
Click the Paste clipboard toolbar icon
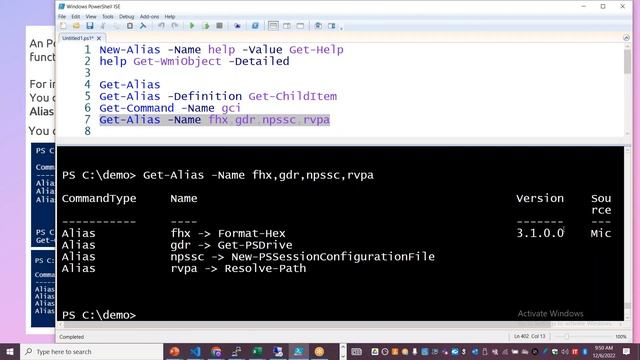[130, 26]
